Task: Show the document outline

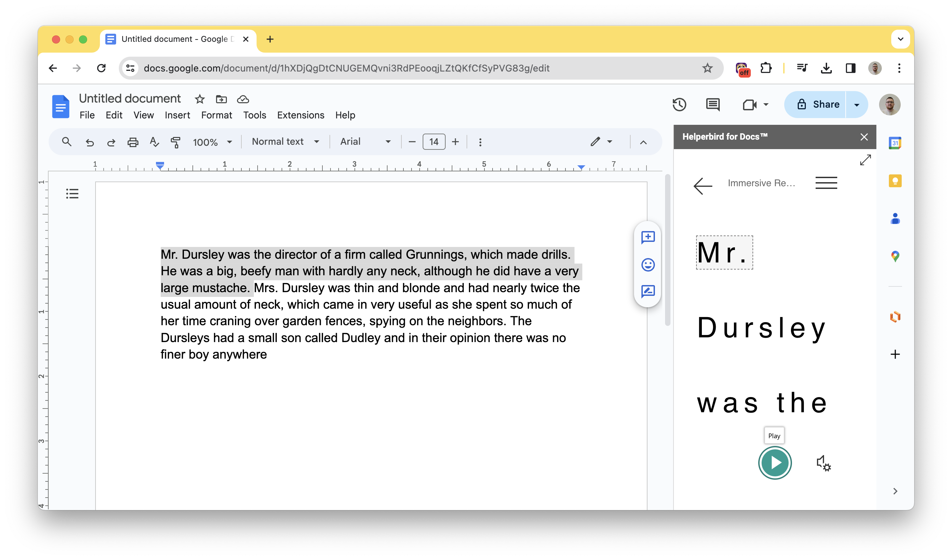Action: coord(72,194)
